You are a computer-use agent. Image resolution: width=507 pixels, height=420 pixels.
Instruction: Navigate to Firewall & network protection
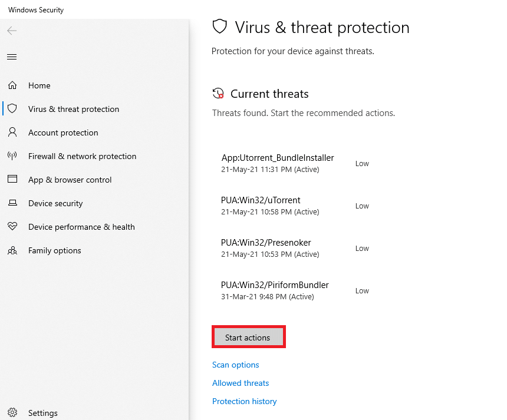point(82,156)
